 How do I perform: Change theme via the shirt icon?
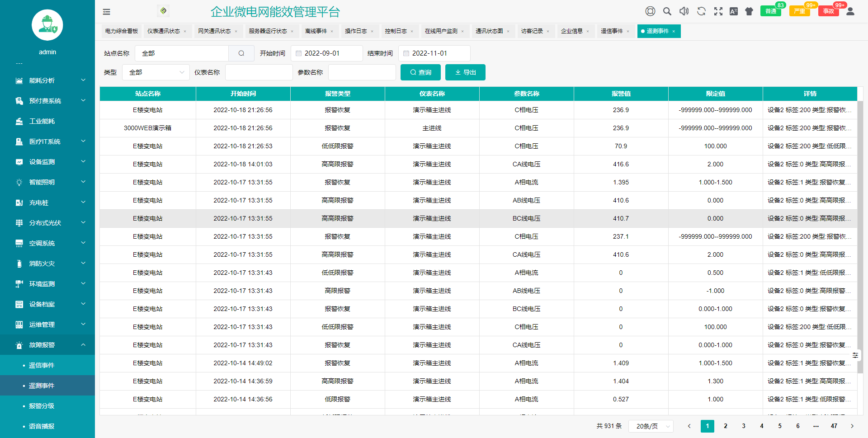pos(749,11)
